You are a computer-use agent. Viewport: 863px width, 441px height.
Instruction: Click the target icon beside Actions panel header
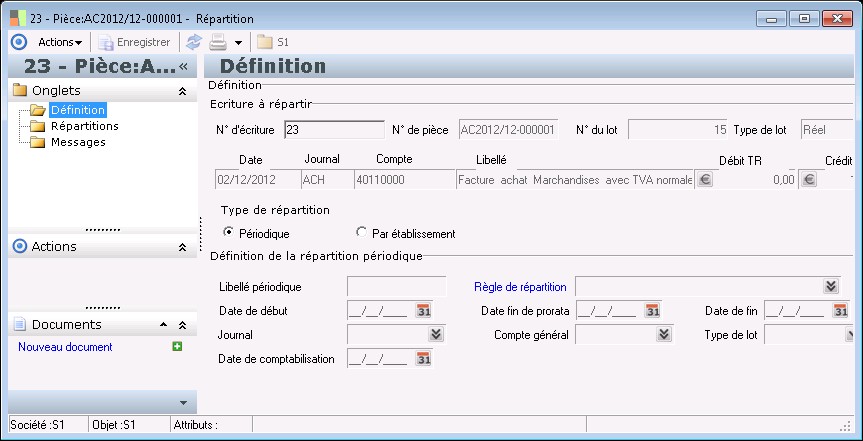(x=20, y=246)
